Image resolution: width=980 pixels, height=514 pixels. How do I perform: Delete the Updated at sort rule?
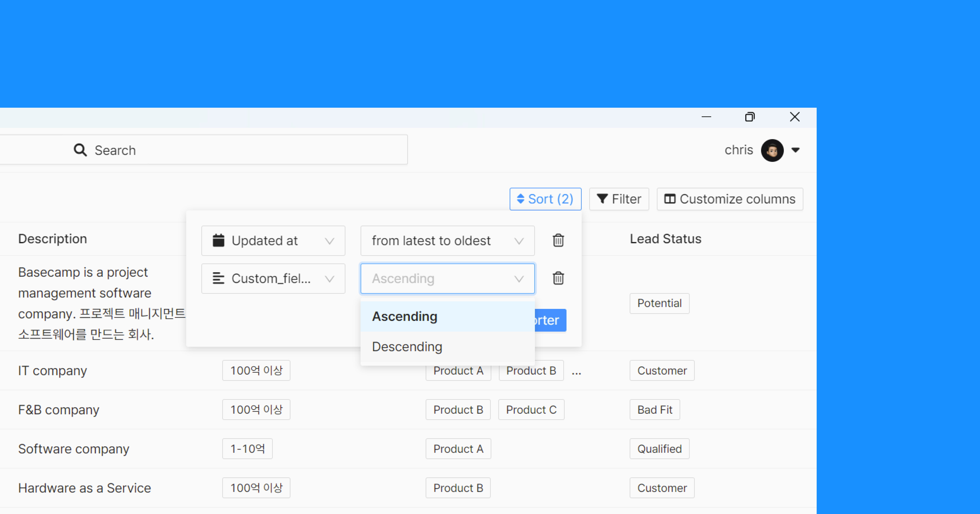click(558, 240)
